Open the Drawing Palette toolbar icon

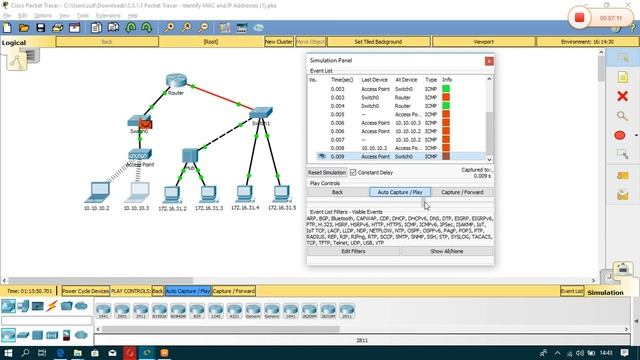click(224, 28)
